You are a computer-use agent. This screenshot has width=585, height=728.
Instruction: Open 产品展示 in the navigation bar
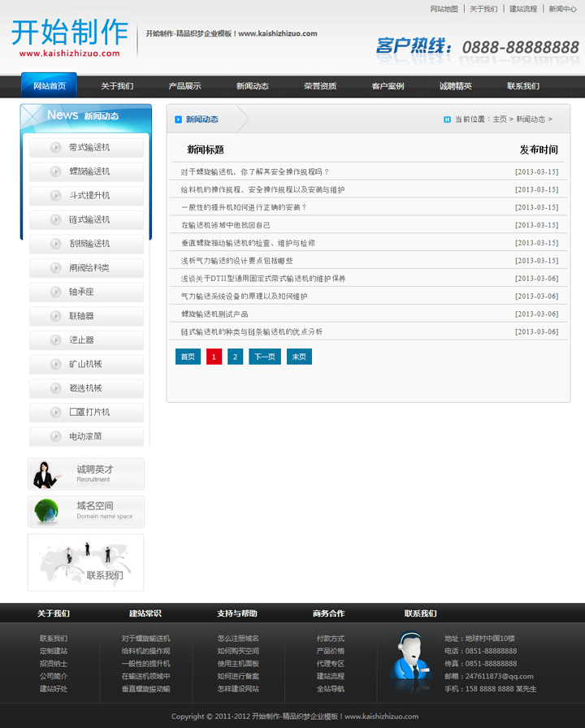point(184,86)
